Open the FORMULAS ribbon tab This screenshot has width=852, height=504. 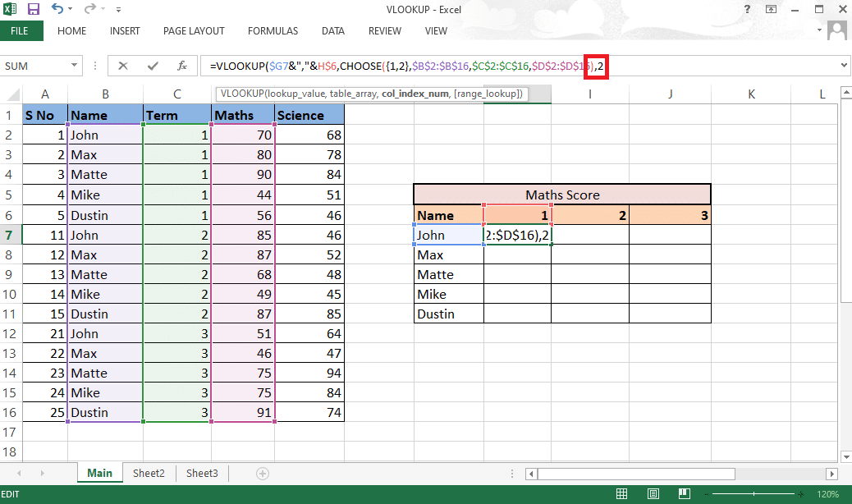(275, 31)
